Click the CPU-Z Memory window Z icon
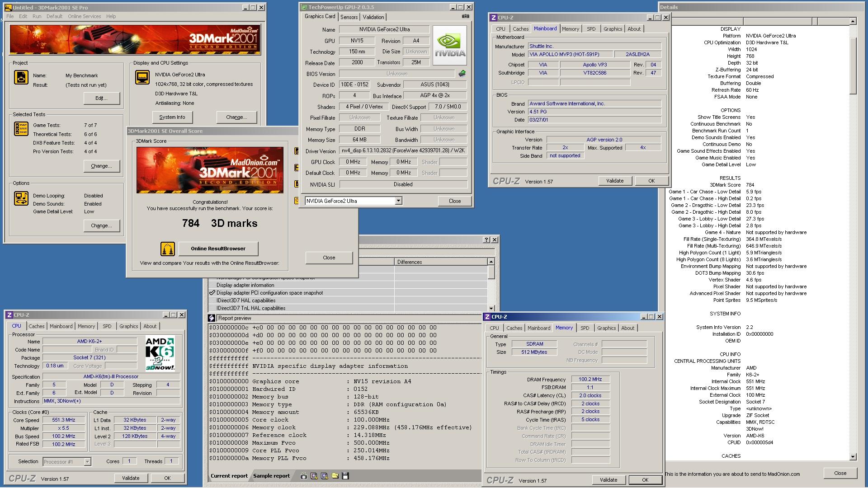The image size is (868, 488). 487,317
